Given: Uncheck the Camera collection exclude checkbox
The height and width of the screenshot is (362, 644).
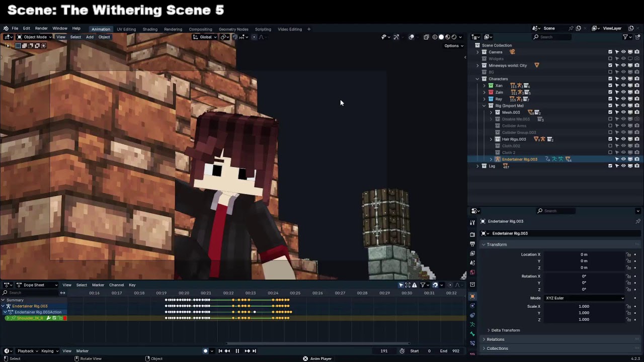Looking at the screenshot, I should [610, 52].
